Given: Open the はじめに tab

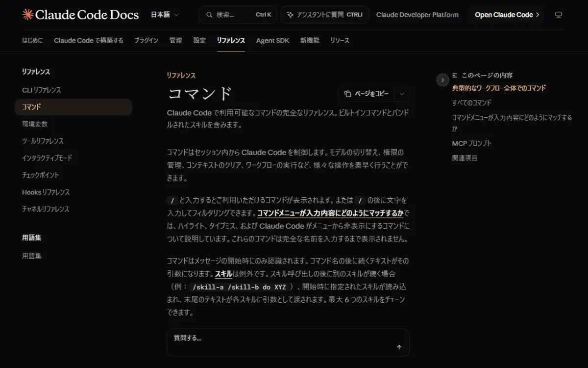Looking at the screenshot, I should (x=32, y=40).
